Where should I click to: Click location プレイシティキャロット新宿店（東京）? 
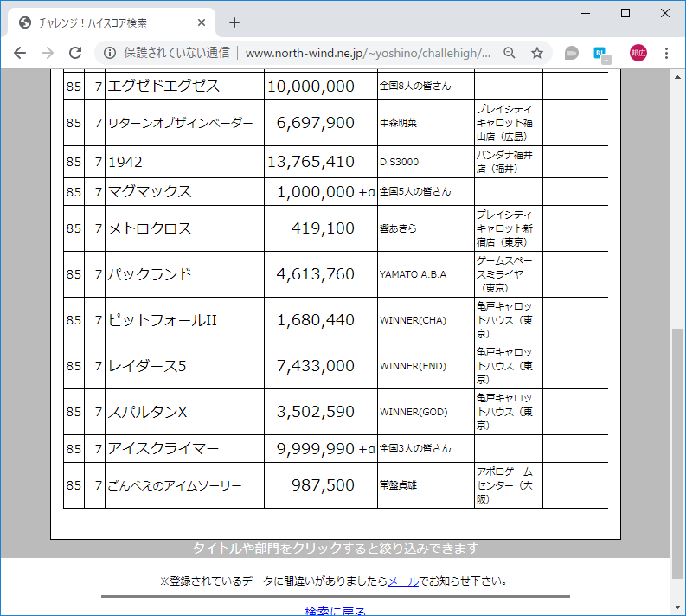click(x=504, y=228)
